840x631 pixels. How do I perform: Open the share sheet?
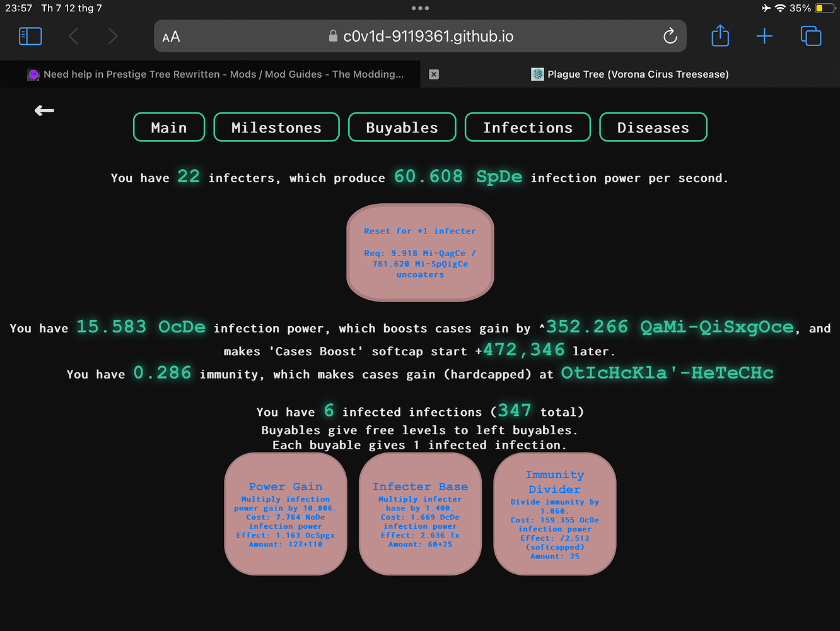[x=720, y=35]
